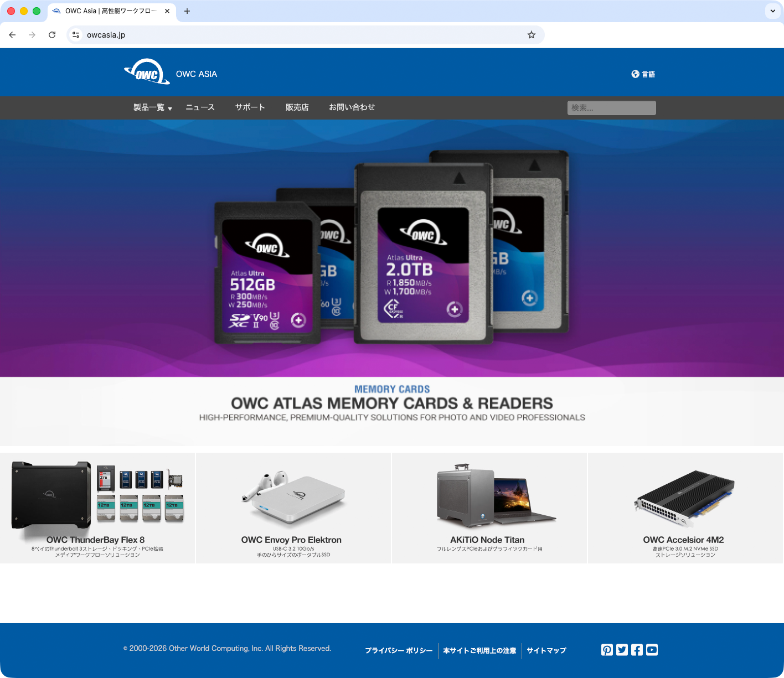
Task: Click the HIGH-PERFORMANCE, PREMIUM-QUALITY SOLUTIONS tagline
Action: (392, 417)
